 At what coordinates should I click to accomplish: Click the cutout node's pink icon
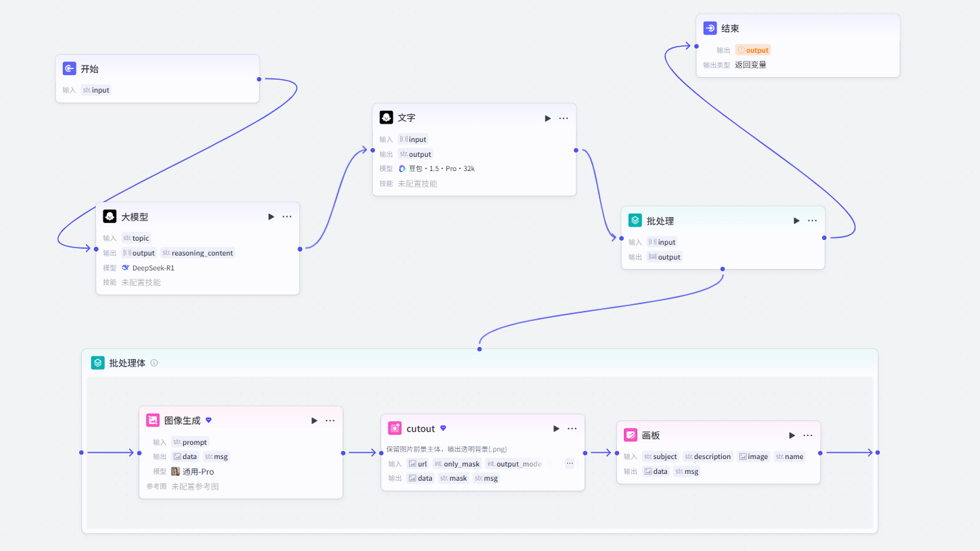tap(395, 429)
